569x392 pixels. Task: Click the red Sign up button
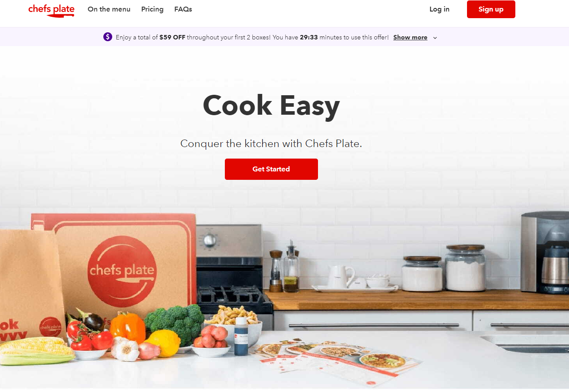point(491,9)
